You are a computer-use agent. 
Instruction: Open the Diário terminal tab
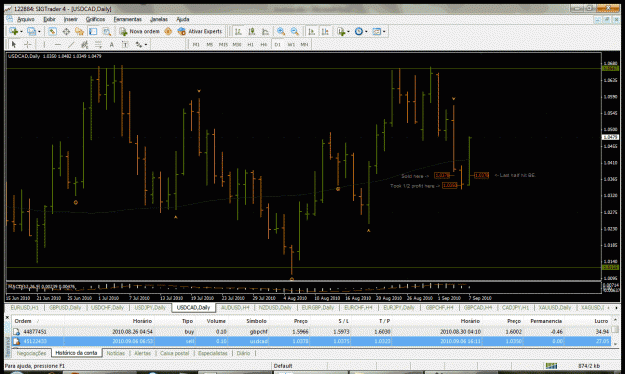[x=243, y=353]
